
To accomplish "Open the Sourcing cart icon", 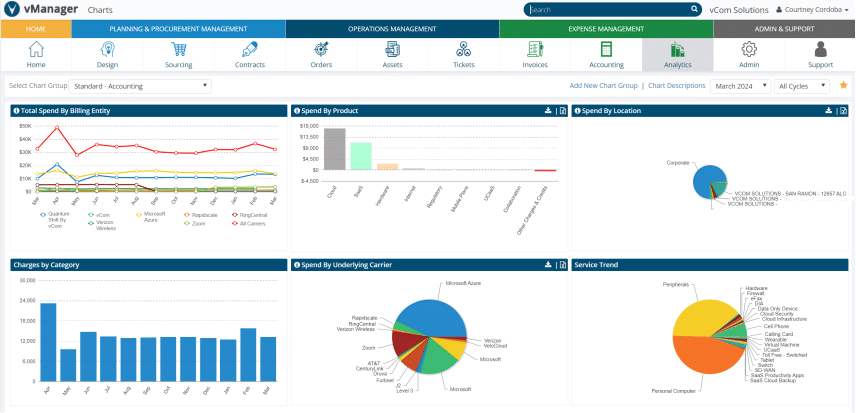I will pyautogui.click(x=178, y=54).
